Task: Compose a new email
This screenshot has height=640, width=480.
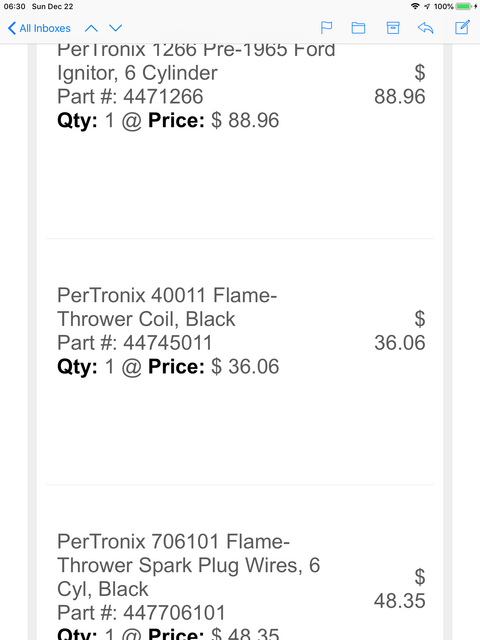Action: [x=462, y=27]
